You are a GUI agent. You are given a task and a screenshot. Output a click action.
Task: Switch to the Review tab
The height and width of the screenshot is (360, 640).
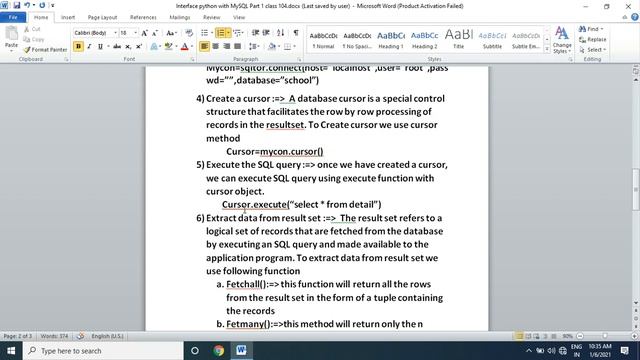[x=211, y=17]
